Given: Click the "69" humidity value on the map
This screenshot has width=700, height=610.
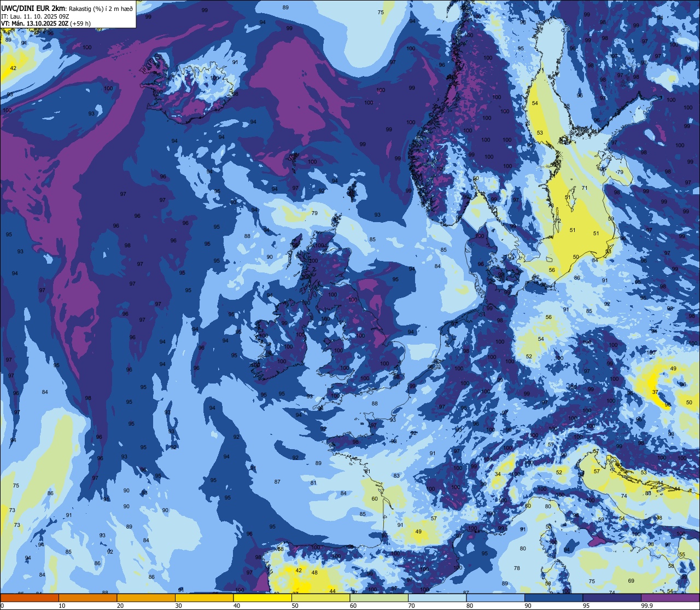Looking at the screenshot, I should point(631,580).
